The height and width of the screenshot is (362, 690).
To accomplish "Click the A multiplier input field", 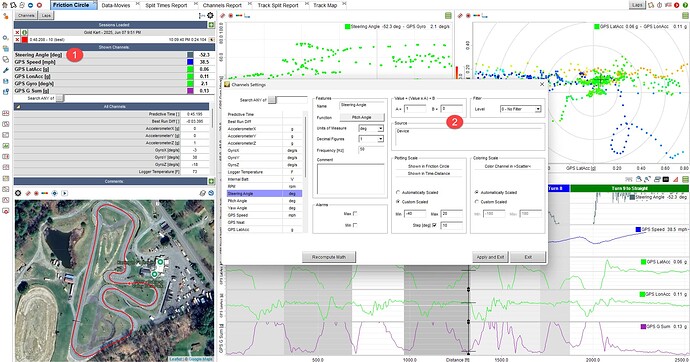I will [x=415, y=108].
